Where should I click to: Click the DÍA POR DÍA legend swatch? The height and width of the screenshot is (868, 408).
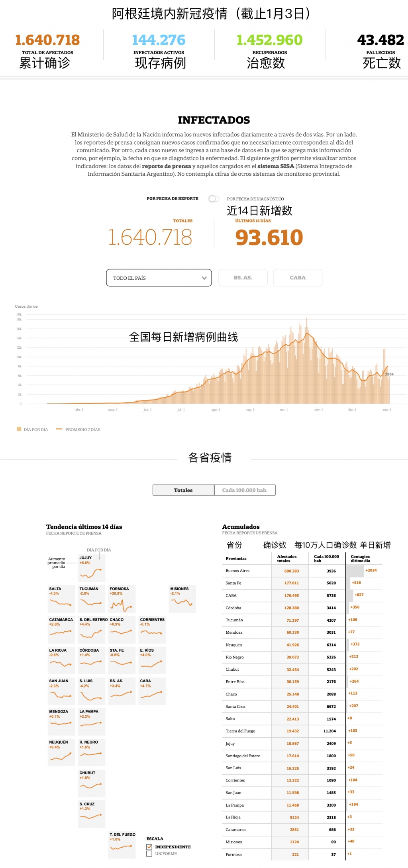[x=19, y=429]
